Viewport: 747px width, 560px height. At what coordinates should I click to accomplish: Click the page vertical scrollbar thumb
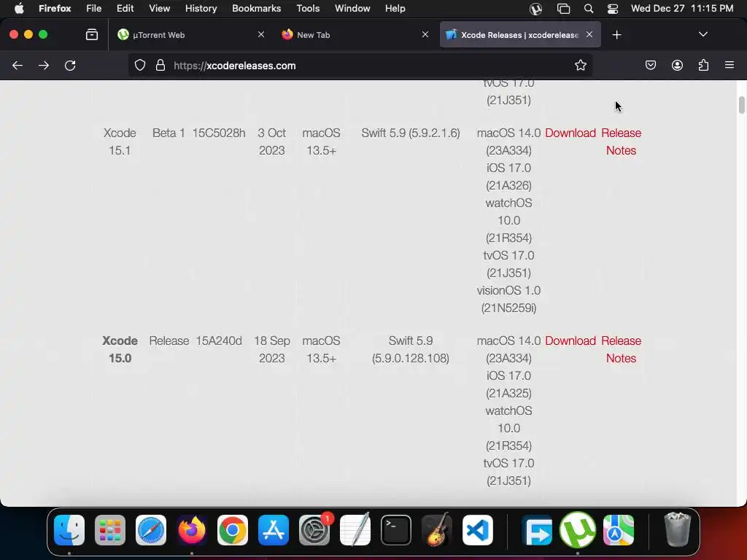click(741, 105)
